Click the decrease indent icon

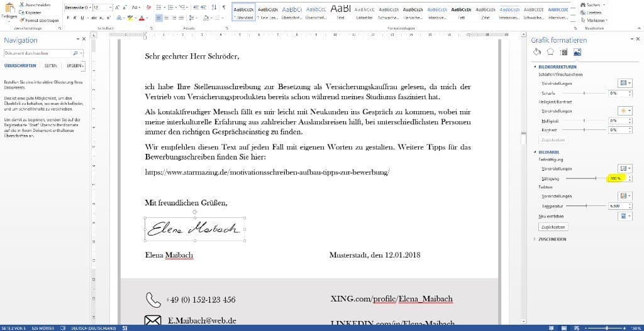click(196, 8)
